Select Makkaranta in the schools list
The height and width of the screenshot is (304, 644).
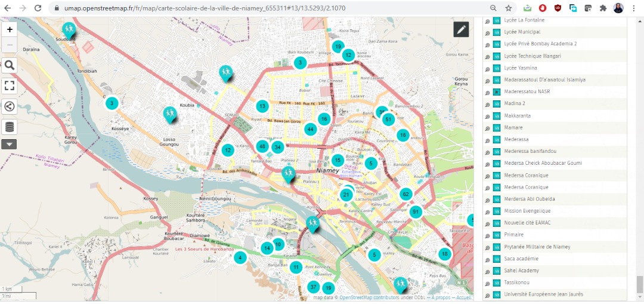(x=517, y=116)
